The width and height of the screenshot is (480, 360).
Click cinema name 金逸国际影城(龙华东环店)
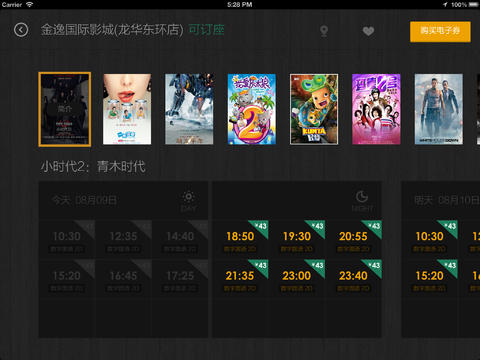click(112, 30)
